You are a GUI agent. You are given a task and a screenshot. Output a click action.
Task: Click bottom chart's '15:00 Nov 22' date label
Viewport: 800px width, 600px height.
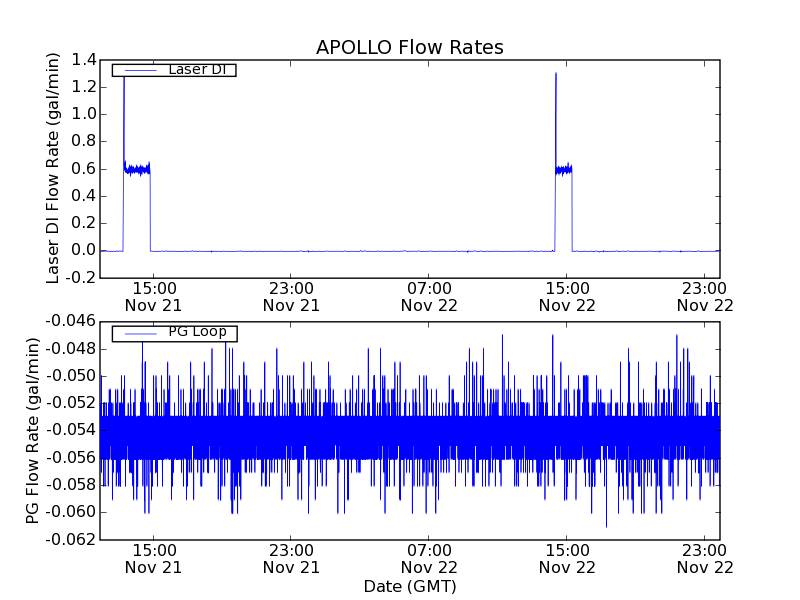coord(567,559)
